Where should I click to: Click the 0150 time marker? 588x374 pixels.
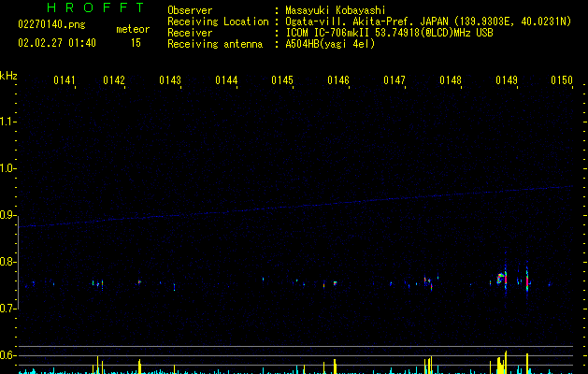click(x=562, y=80)
